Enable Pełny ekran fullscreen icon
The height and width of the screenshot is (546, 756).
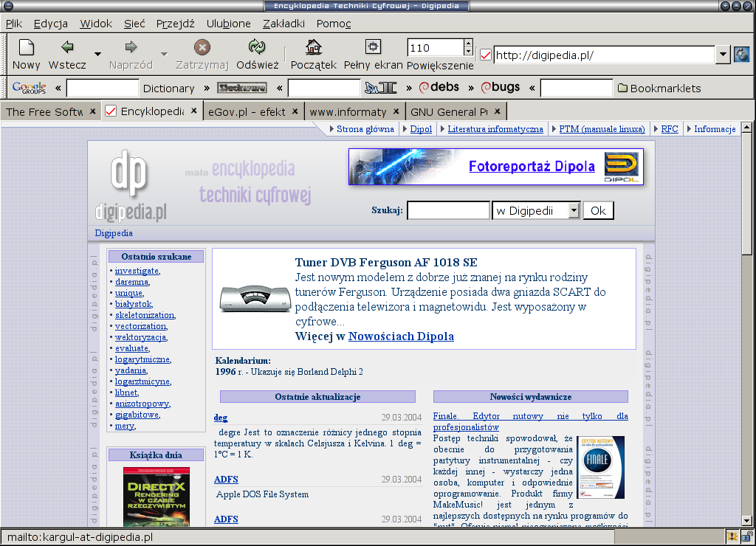tap(373, 46)
